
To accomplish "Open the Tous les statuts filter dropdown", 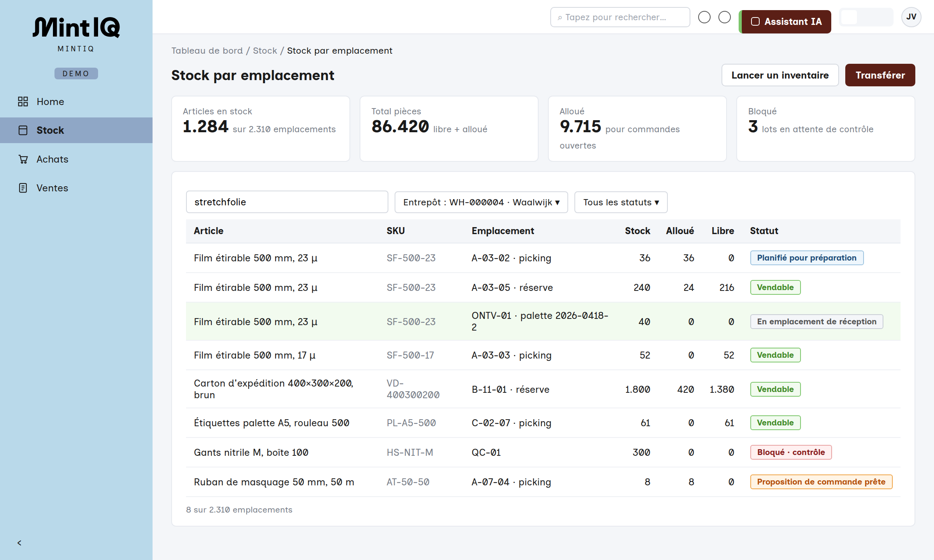I will 621,202.
